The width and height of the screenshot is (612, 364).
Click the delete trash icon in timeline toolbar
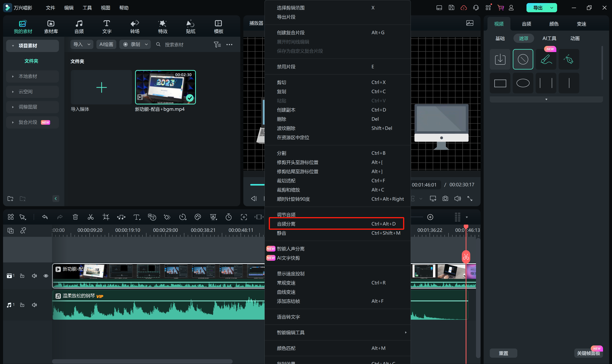click(75, 217)
